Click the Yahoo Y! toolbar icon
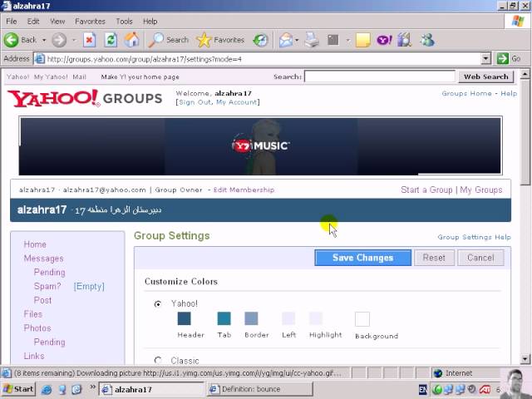Screen dimensions: 532x399 pyautogui.click(x=384, y=40)
